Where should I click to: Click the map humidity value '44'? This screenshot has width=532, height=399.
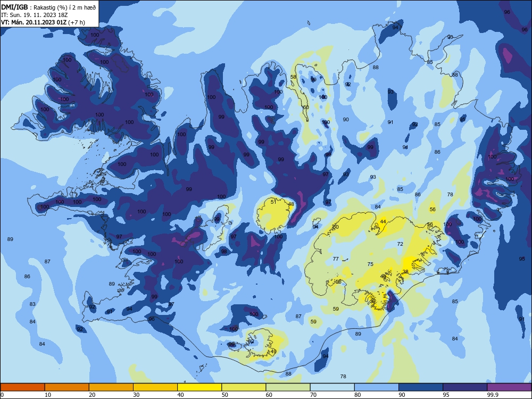click(x=383, y=221)
